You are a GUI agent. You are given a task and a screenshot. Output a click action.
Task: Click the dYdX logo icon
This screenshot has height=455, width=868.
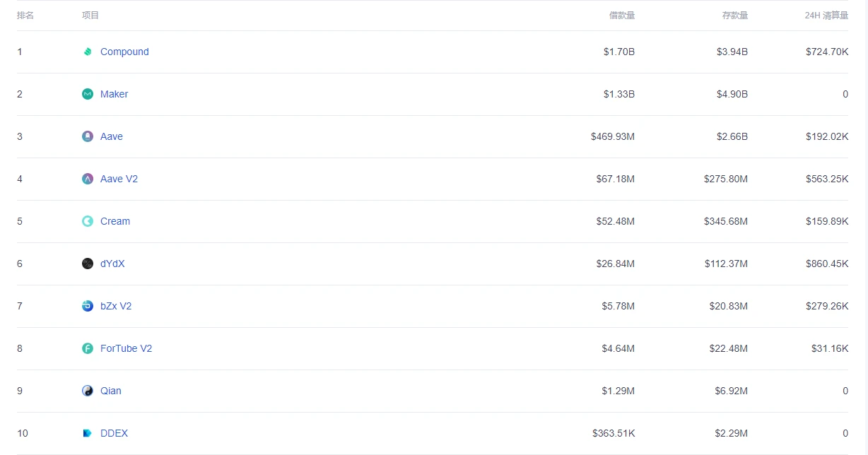click(x=88, y=264)
